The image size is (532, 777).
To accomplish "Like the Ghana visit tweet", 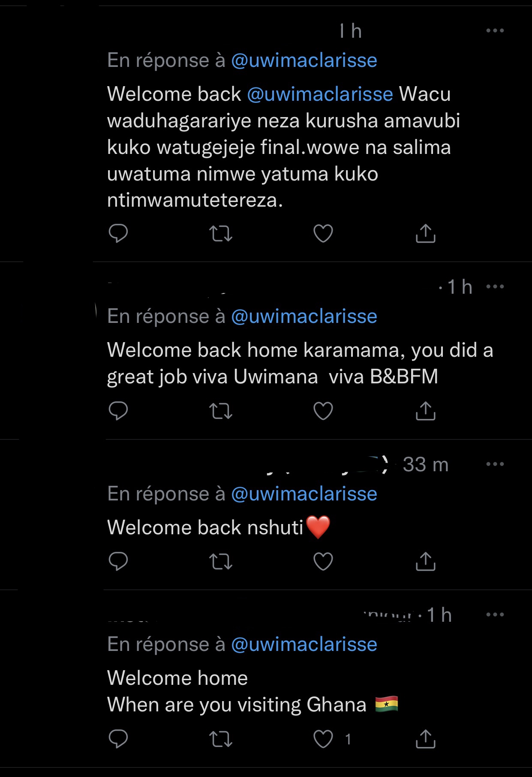I will pyautogui.click(x=323, y=738).
